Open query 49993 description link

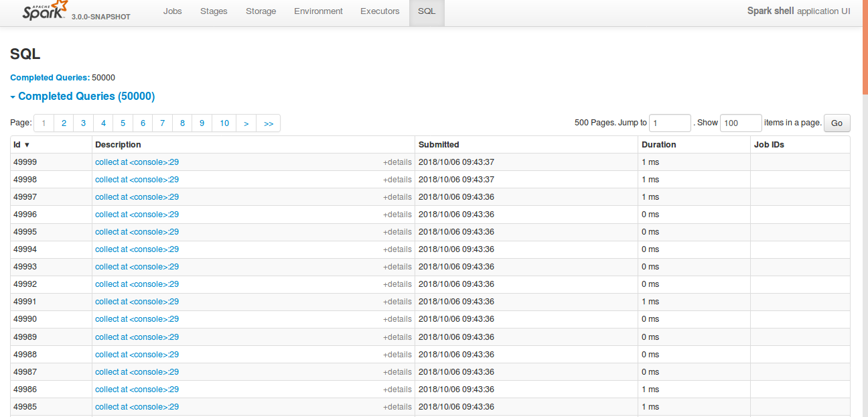click(137, 267)
